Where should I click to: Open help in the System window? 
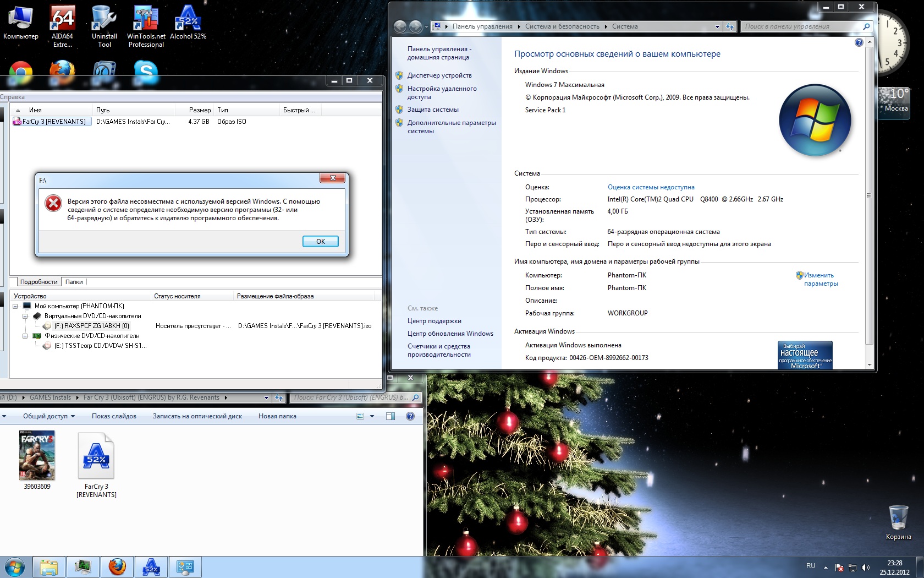pyautogui.click(x=859, y=43)
